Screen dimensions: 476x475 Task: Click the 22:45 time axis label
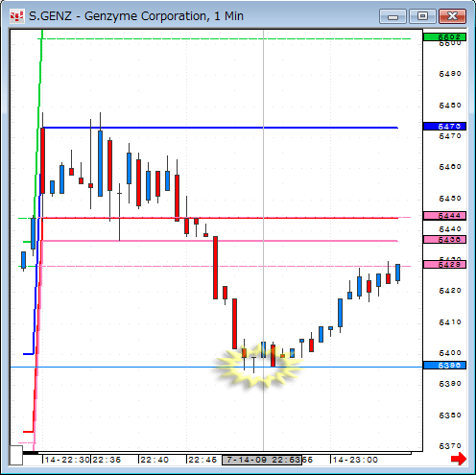(x=202, y=460)
